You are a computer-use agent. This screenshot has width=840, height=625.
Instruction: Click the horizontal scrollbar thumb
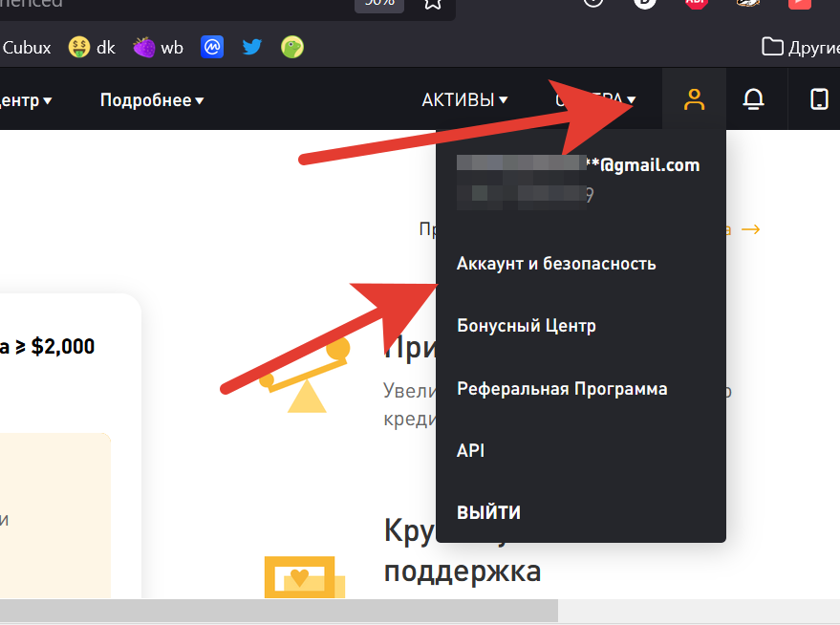pos(279,611)
